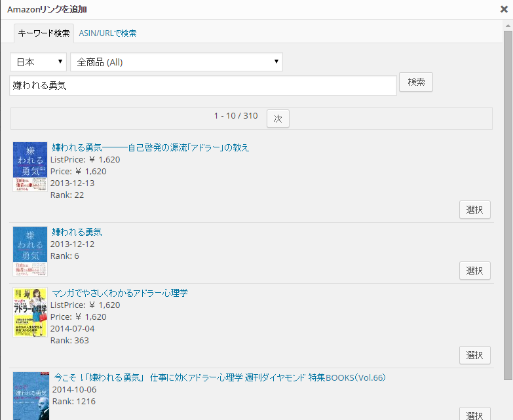Screen dimensions: 513x420
Task: Click the Rank: 363 text
Action: [x=69, y=340]
